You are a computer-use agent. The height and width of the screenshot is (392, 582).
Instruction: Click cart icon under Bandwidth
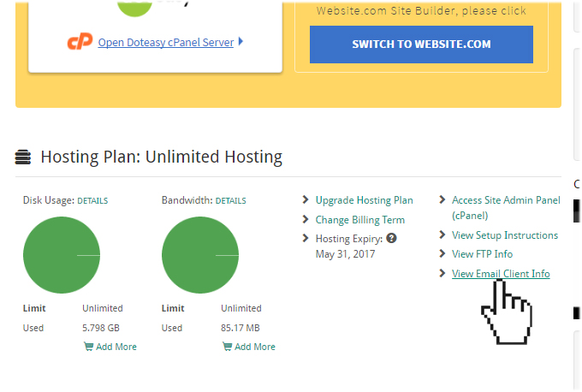227,347
